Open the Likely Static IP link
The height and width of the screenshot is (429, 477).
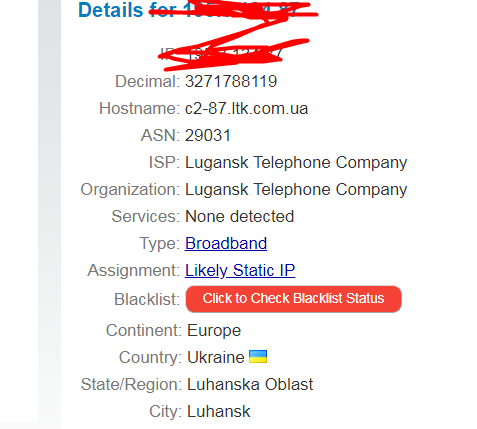coord(240,270)
